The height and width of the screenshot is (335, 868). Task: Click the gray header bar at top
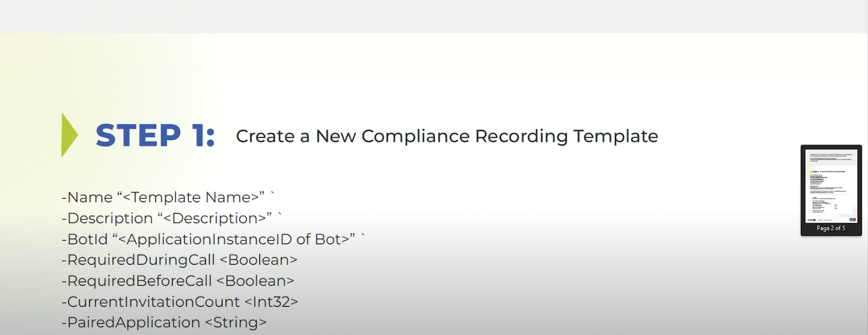coord(434,16)
